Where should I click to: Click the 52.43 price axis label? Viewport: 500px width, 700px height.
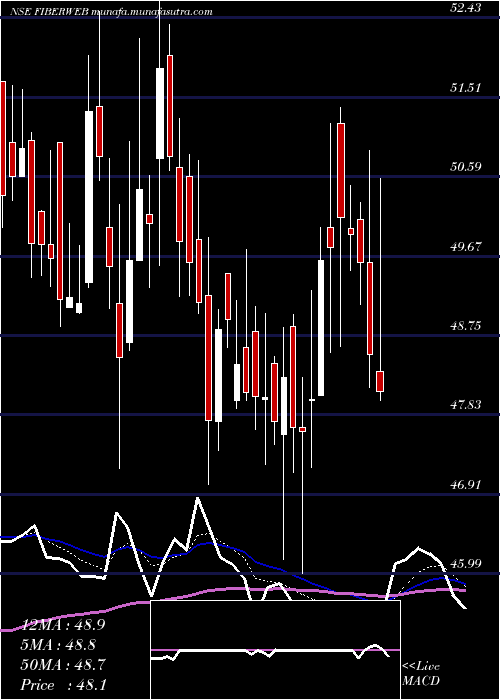pyautogui.click(x=466, y=8)
